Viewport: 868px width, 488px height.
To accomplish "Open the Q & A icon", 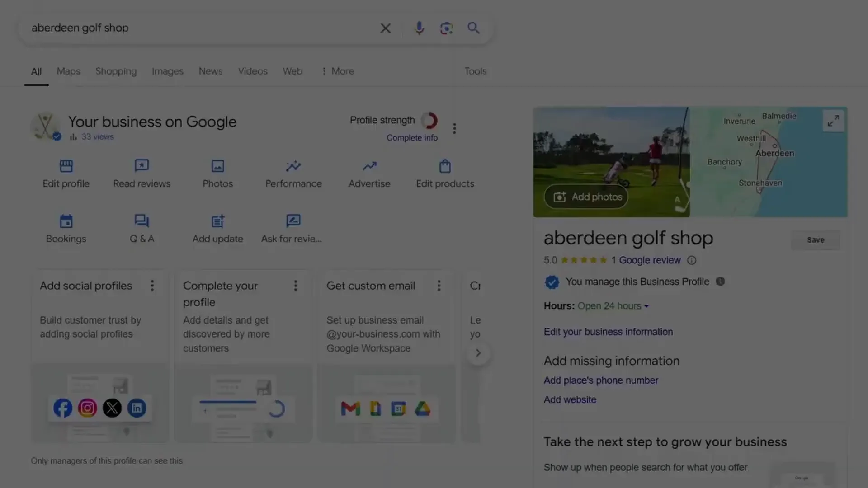I will click(x=142, y=221).
